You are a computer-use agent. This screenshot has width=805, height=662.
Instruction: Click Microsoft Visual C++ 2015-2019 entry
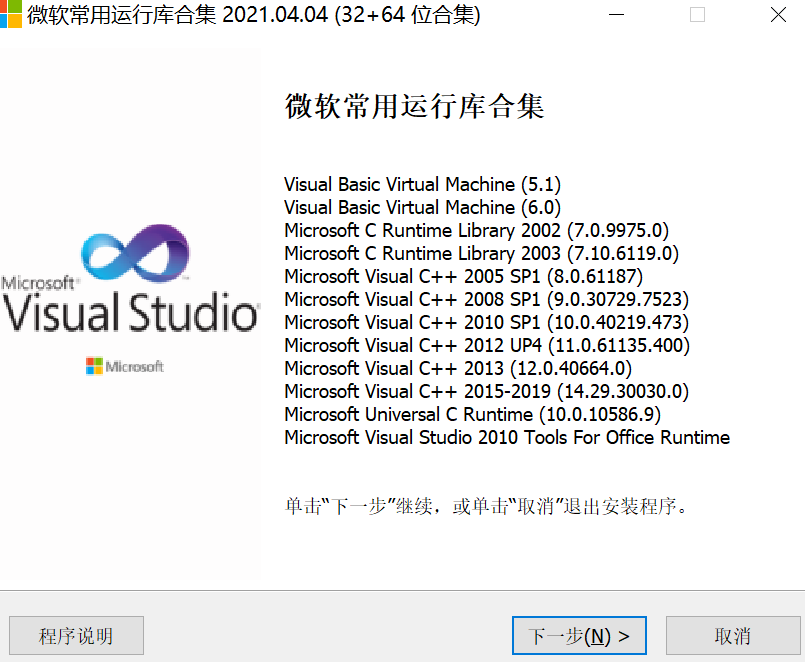tap(487, 391)
